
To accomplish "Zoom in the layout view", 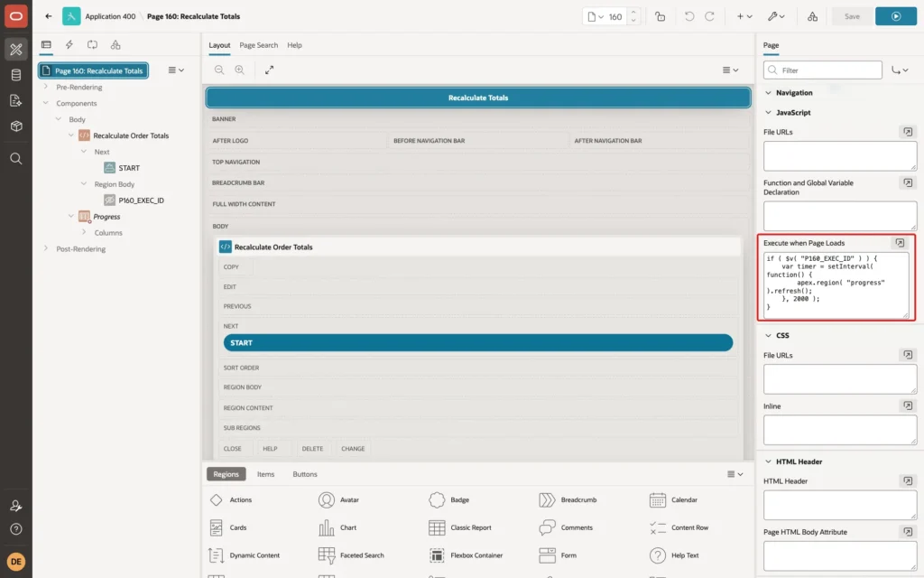I will (239, 70).
